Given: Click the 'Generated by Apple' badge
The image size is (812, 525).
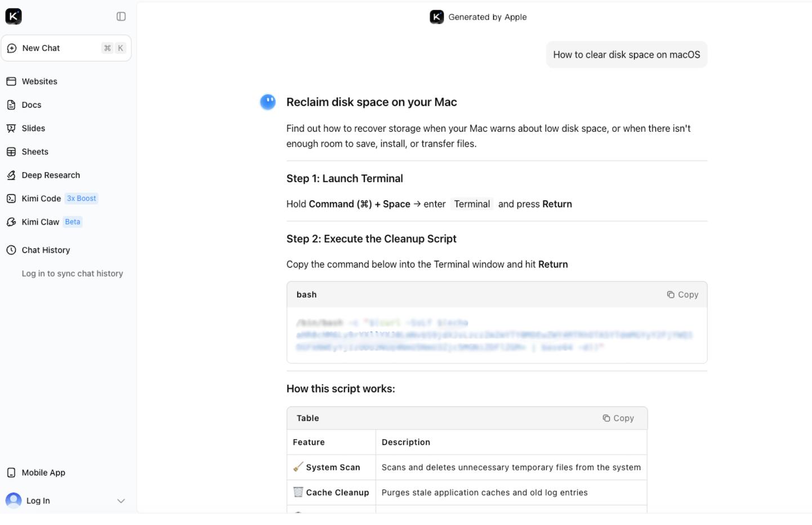Looking at the screenshot, I should [478, 17].
